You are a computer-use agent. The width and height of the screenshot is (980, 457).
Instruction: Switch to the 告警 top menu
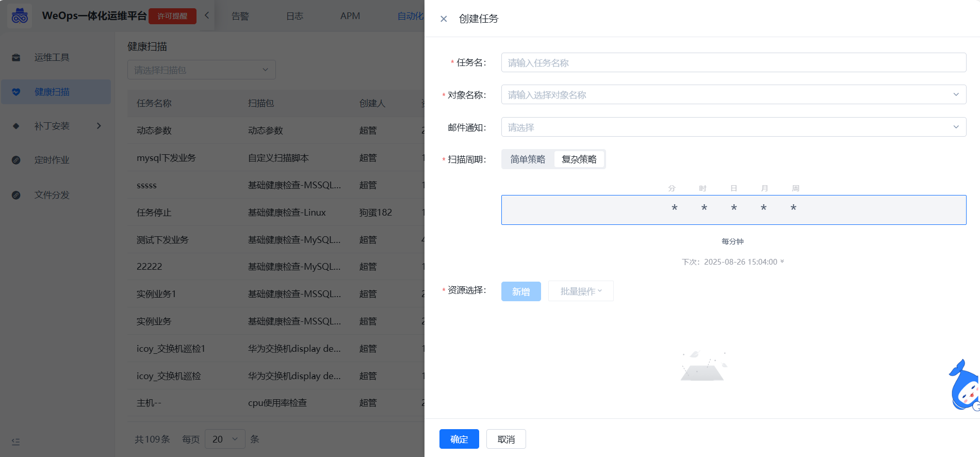[240, 16]
